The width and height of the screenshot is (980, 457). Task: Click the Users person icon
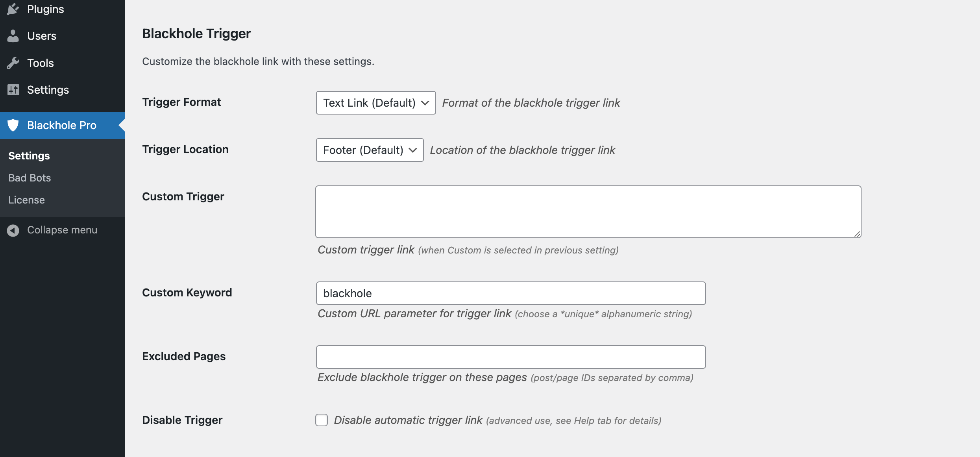pyautogui.click(x=13, y=36)
